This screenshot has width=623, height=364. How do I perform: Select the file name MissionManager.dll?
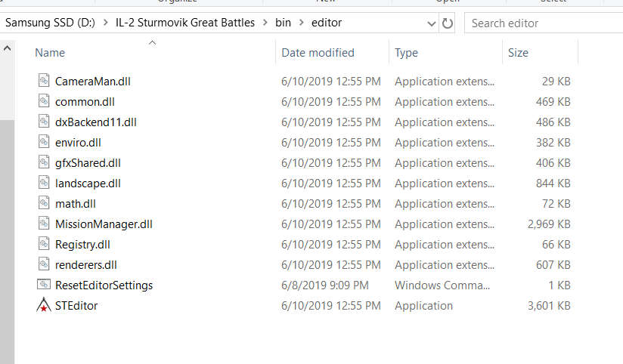[104, 224]
